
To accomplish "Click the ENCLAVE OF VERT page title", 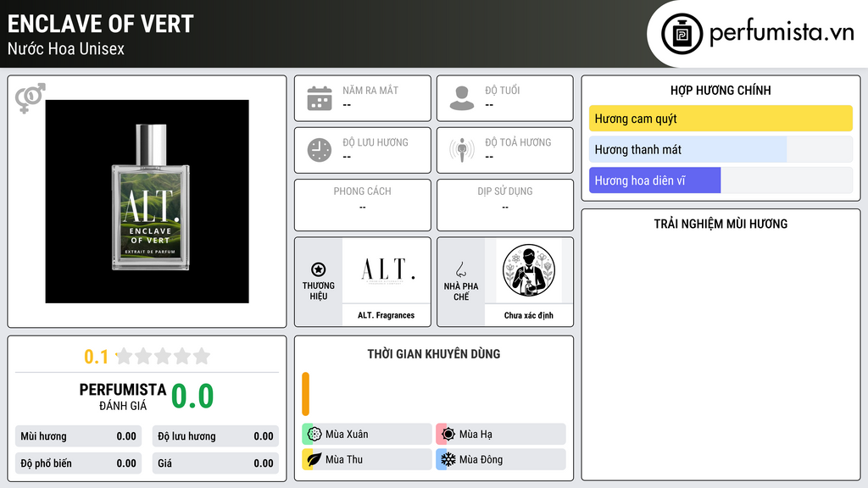I will 101,24.
